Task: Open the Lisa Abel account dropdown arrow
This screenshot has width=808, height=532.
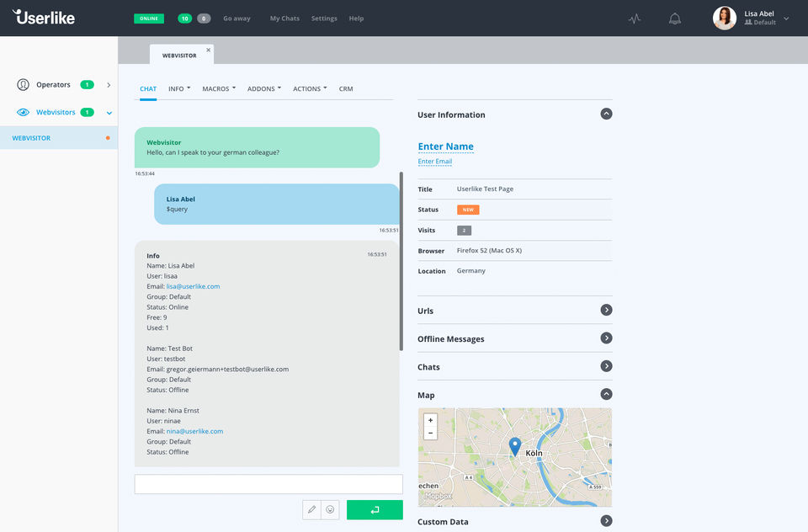Action: click(786, 19)
